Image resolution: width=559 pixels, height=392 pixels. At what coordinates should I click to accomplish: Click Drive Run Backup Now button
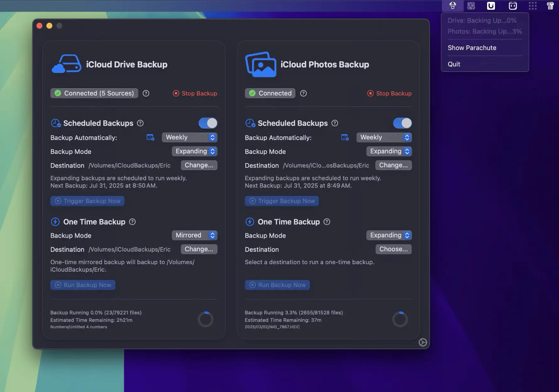(83, 285)
